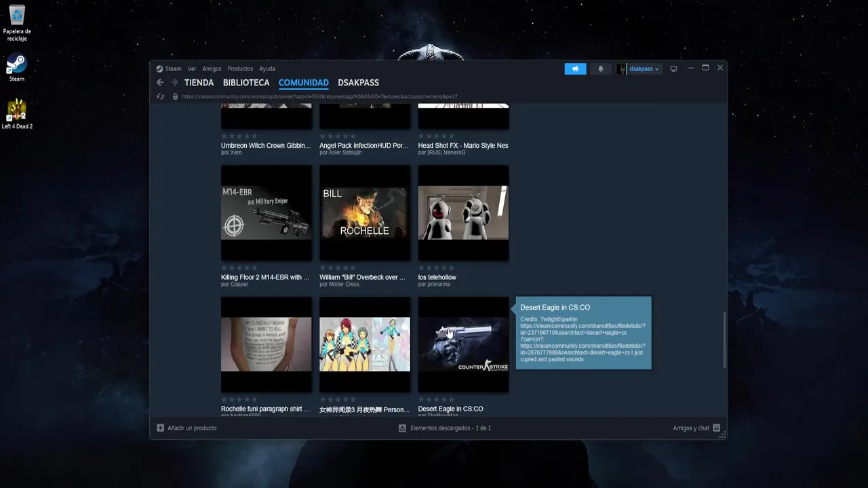Open the Rochelle funi paragraph shirt thumbnail

267,344
